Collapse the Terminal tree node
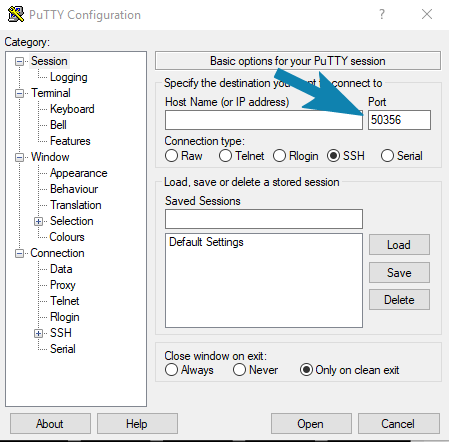 (20, 93)
